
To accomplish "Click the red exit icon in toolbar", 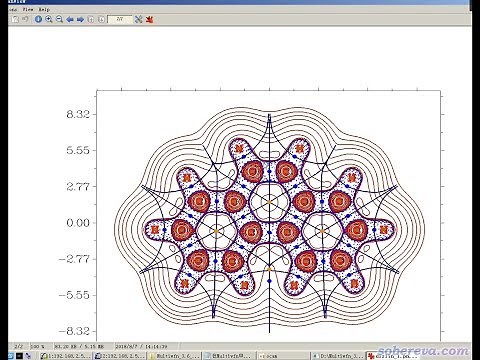I will (x=149, y=19).
